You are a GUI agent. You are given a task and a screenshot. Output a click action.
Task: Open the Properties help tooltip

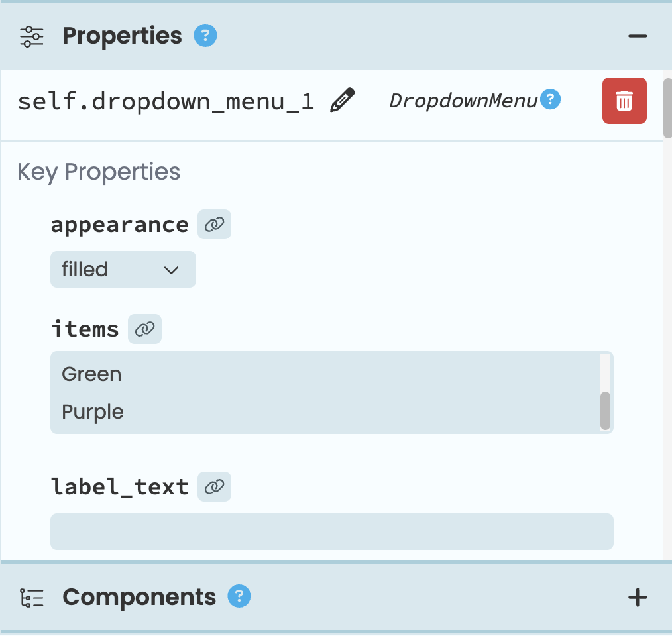pos(205,36)
